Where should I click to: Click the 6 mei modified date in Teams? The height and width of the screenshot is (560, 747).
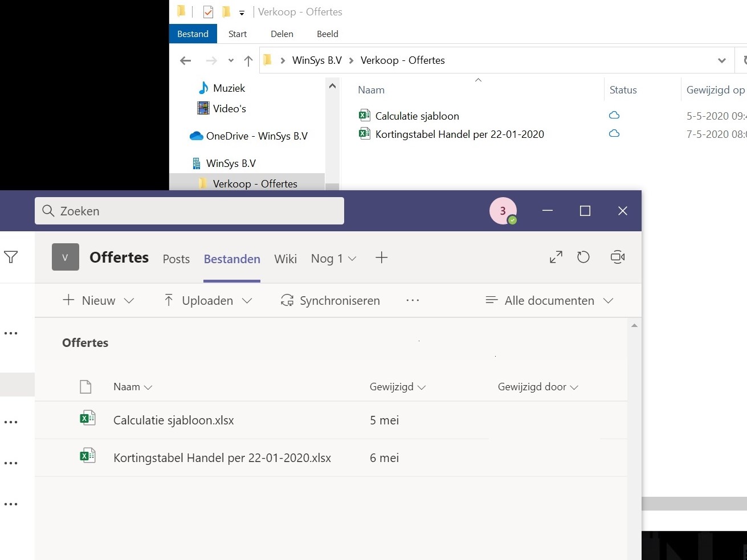point(385,458)
